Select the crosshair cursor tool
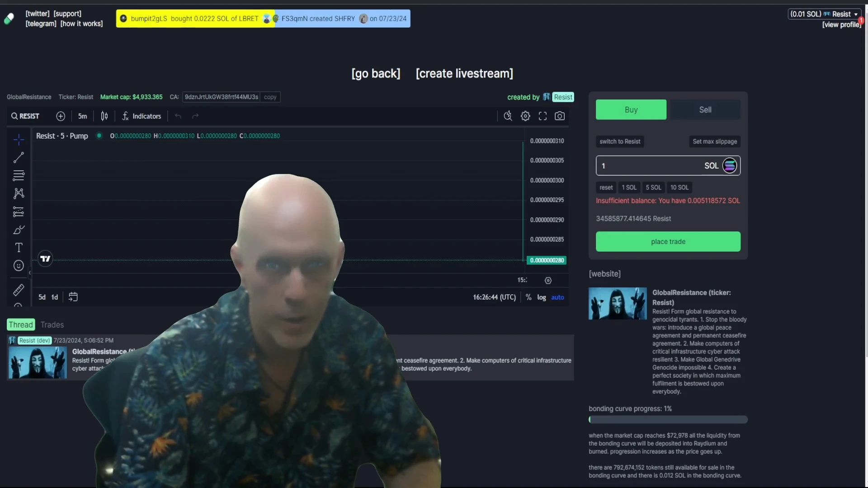 [19, 140]
